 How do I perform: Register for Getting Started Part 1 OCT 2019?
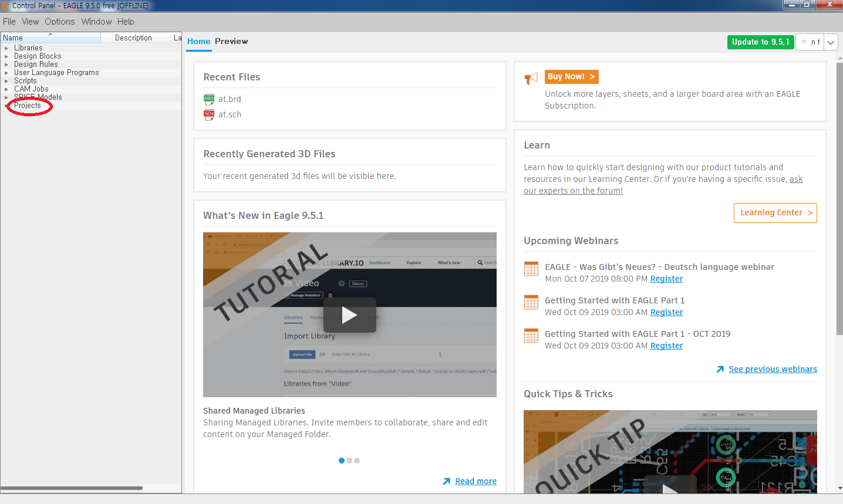[666, 346]
